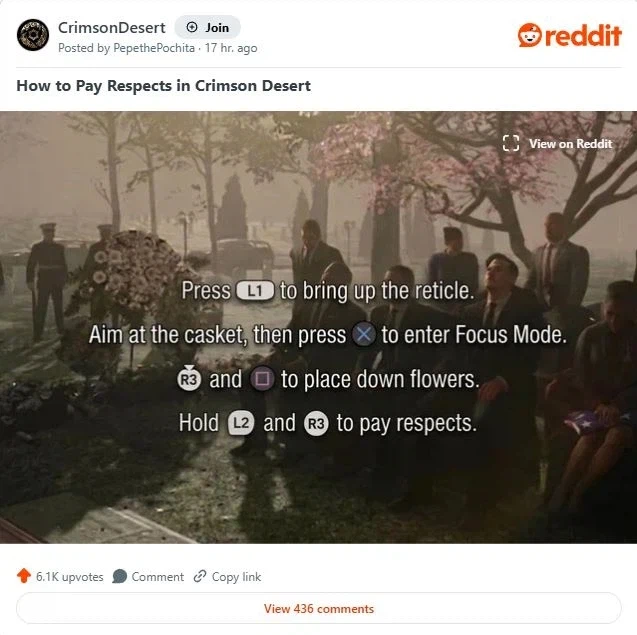Visit PepethePochita's user profile
637x635 pixels.
click(x=154, y=48)
